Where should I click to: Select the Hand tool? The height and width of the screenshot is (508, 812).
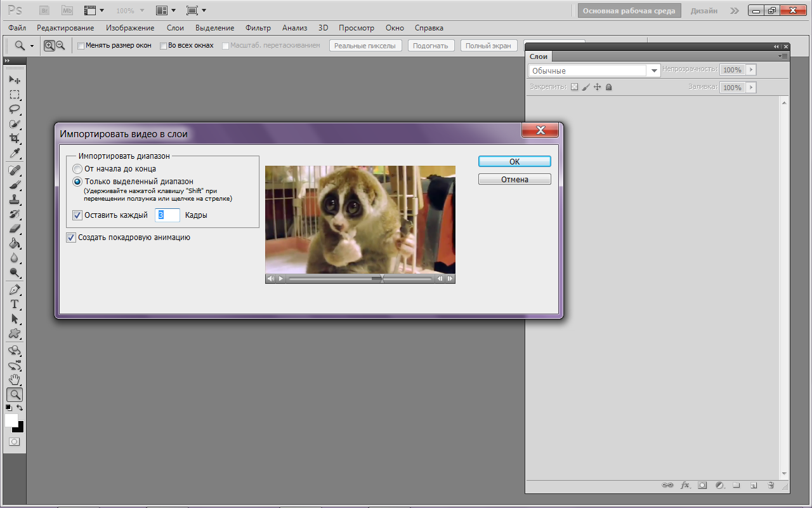tap(15, 380)
